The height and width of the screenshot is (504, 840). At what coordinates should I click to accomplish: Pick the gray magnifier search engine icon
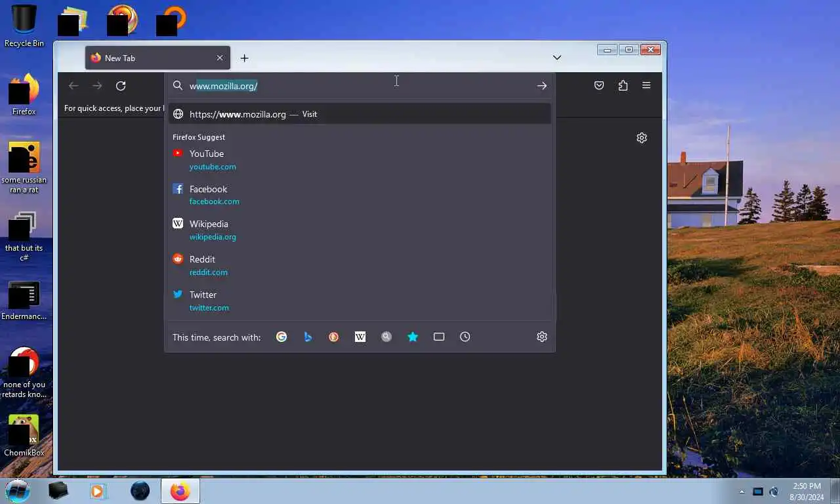click(387, 337)
